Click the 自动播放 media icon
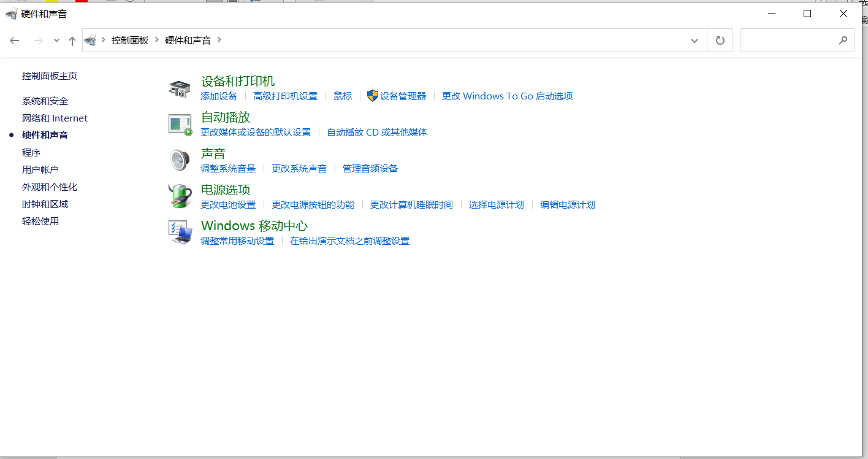Viewport: 868px width, 459px height. click(x=179, y=123)
